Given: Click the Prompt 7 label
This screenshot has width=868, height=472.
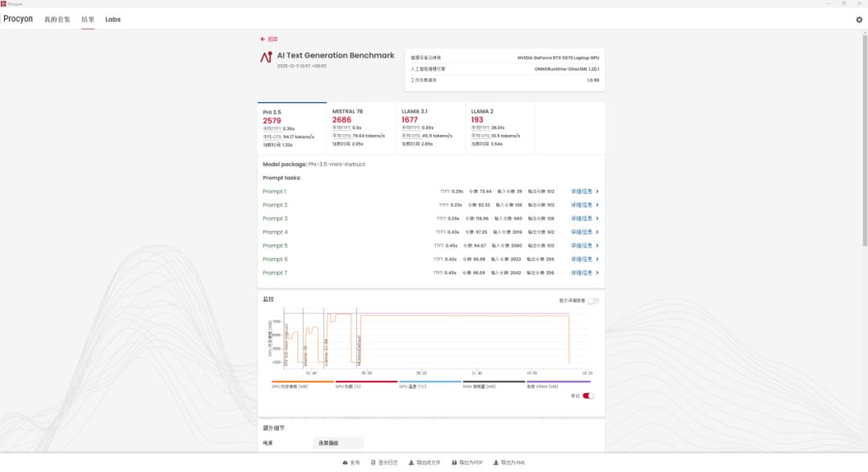Looking at the screenshot, I should click(275, 273).
